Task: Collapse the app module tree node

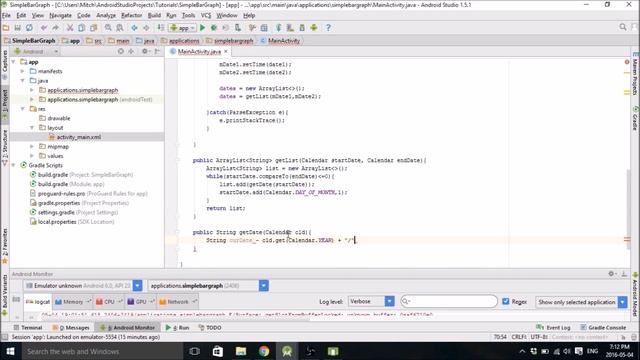Action: click(x=14, y=62)
